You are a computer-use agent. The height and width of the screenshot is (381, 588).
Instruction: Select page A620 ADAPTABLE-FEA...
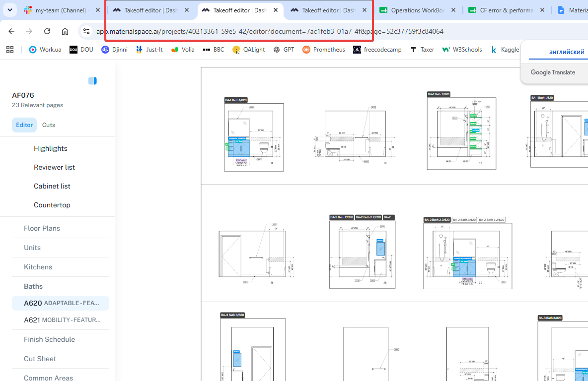tap(61, 303)
